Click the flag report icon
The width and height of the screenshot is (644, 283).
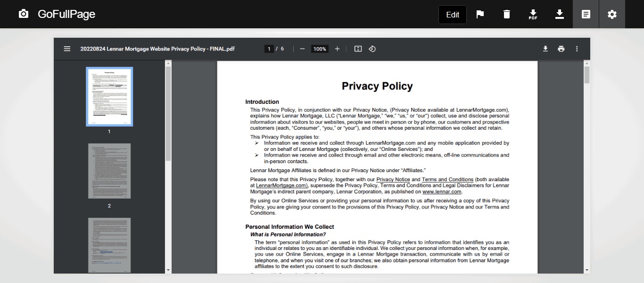point(480,14)
